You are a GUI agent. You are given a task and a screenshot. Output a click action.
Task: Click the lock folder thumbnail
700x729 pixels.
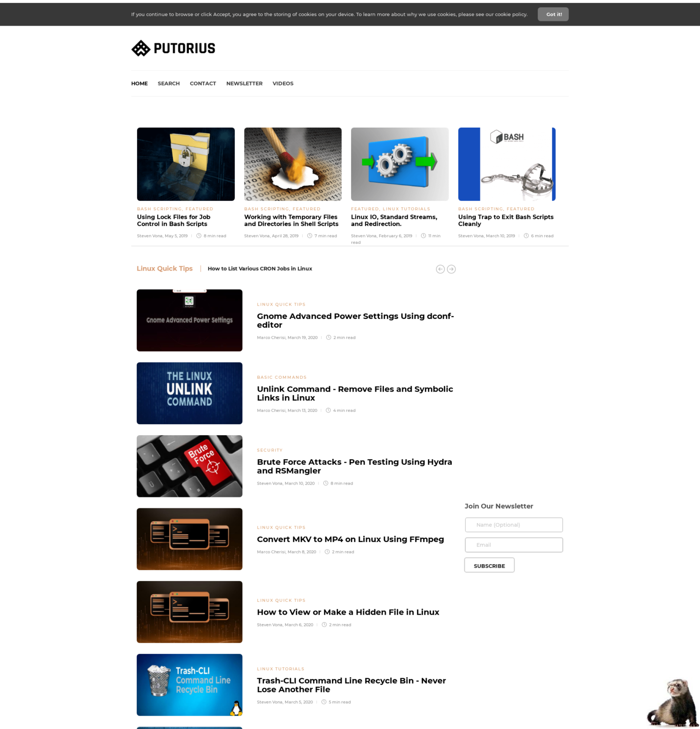[186, 164]
